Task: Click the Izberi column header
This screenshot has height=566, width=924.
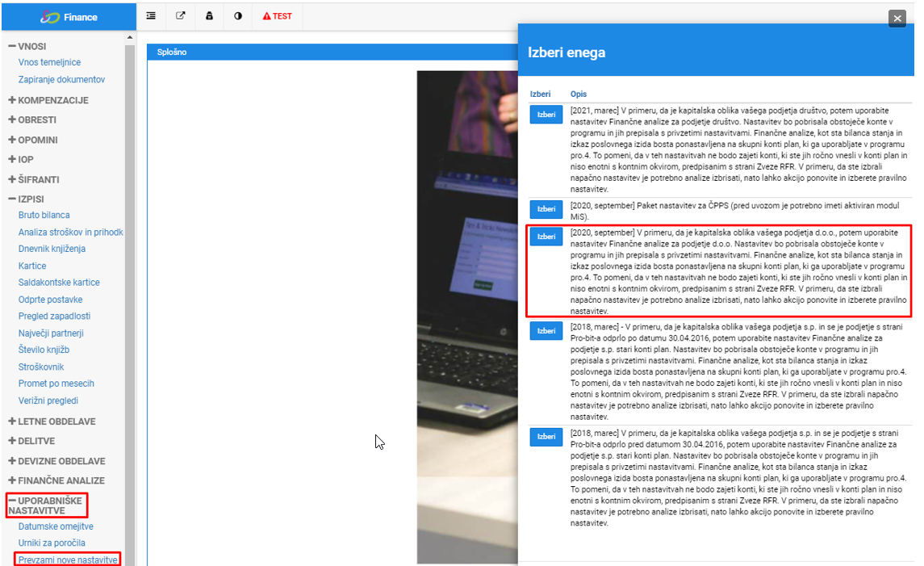Action: (x=540, y=94)
